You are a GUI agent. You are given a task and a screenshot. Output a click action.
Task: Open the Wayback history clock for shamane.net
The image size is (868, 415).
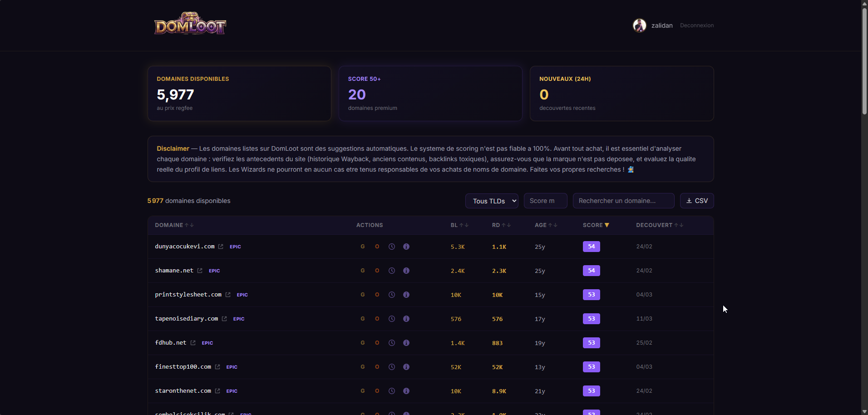coord(392,270)
